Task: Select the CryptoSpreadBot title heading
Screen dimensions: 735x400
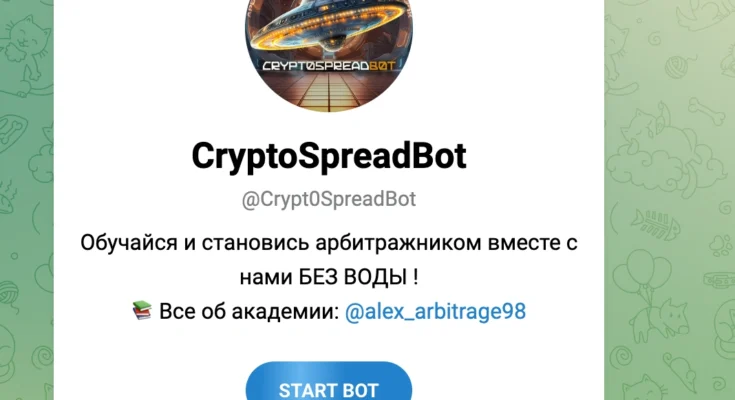Action: (x=329, y=156)
